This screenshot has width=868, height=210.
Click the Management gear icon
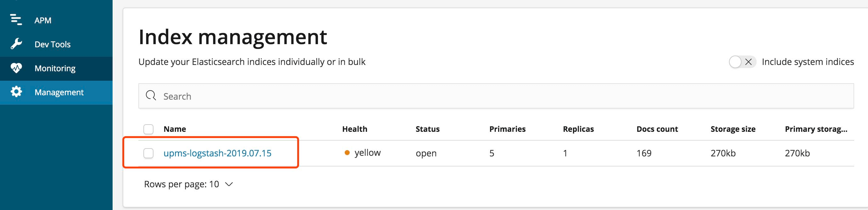point(16,91)
